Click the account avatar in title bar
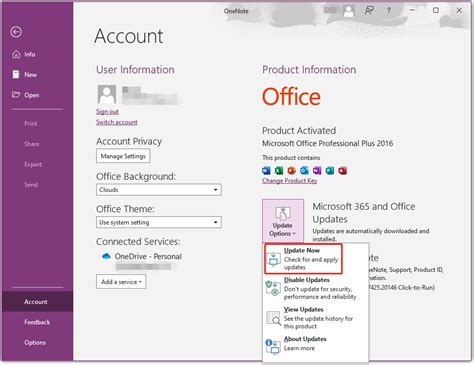Viewport: 474px width, 365px height. point(349,11)
